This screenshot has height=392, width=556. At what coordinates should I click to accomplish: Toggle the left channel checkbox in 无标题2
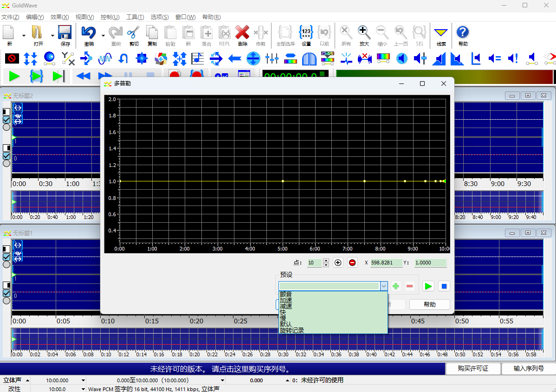click(x=6, y=120)
